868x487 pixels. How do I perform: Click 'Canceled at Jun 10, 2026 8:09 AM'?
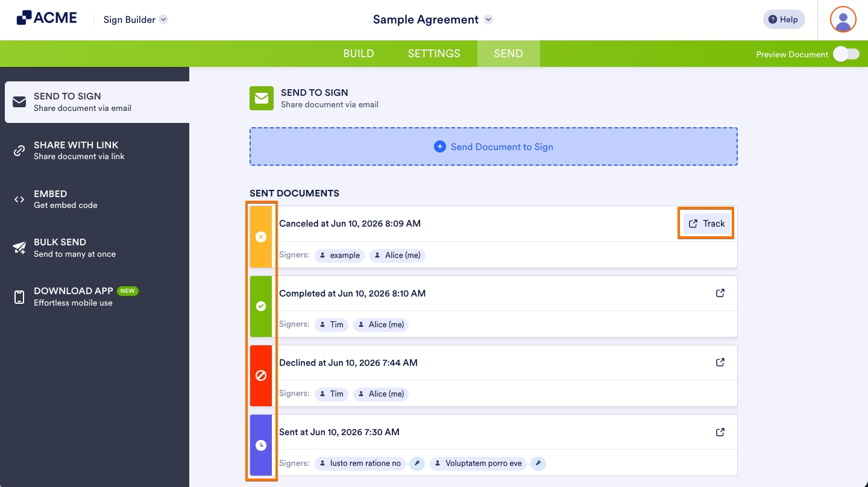350,224
